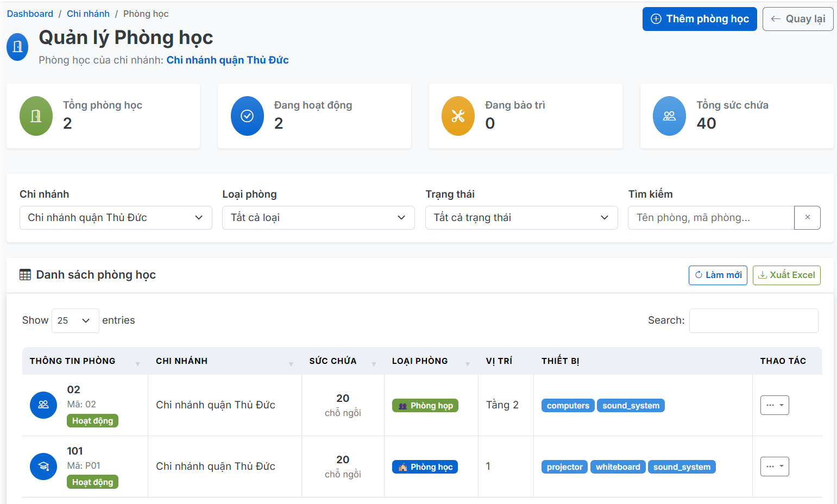The width and height of the screenshot is (837, 504).
Task: Click the orange Đang bảo trì tools icon
Action: (x=458, y=116)
